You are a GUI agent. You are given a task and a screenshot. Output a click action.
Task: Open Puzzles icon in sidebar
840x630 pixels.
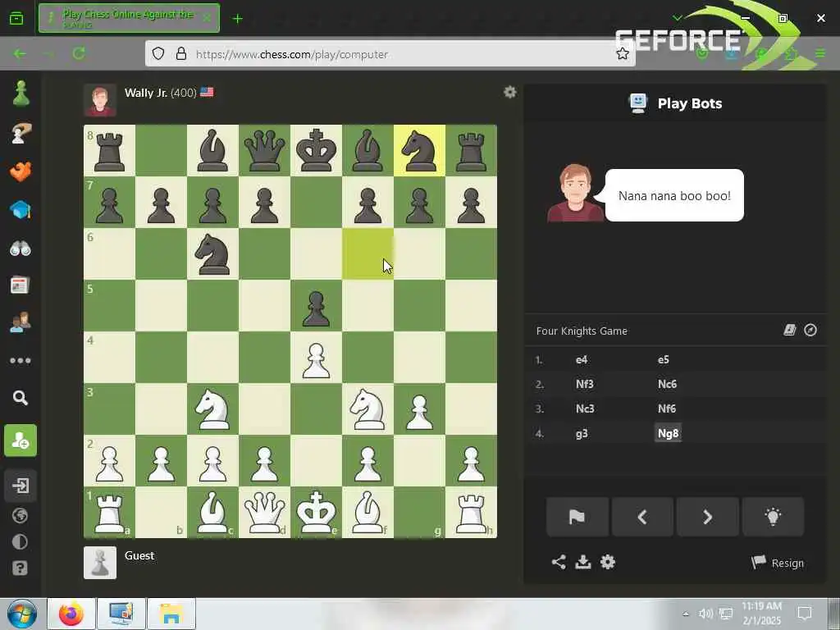pos(20,134)
